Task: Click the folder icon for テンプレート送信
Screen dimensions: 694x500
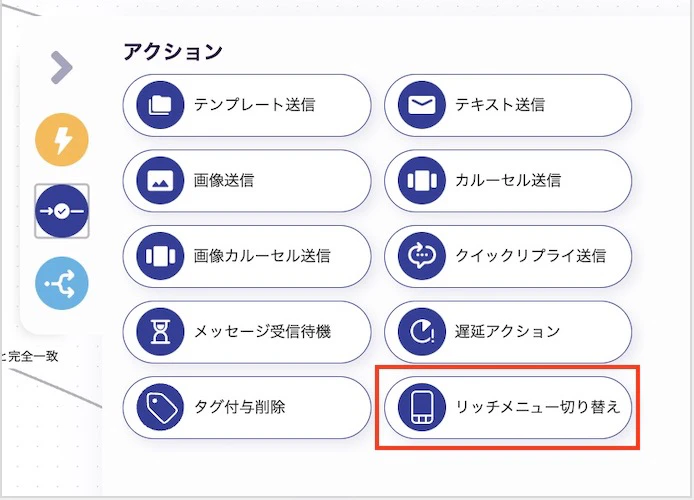Action: (x=160, y=105)
